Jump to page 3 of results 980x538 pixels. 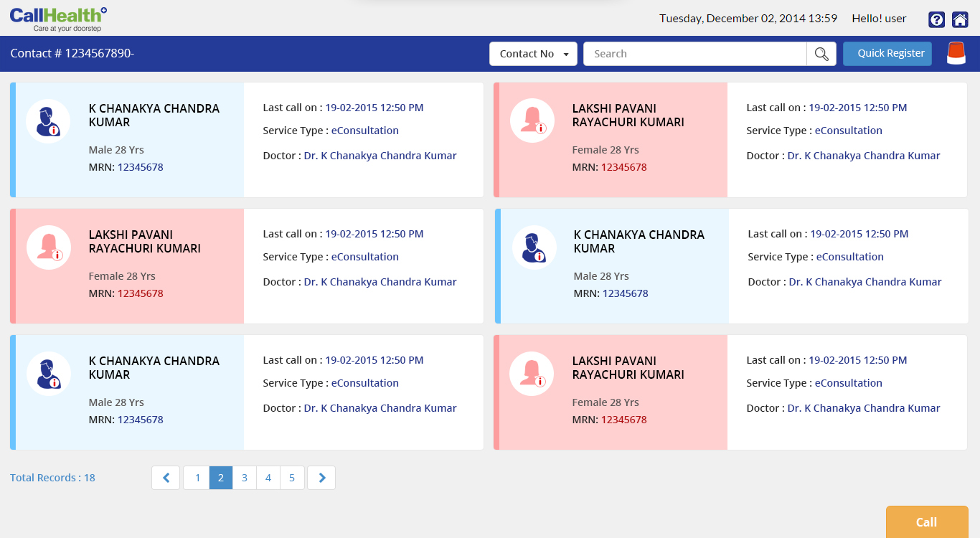[244, 477]
